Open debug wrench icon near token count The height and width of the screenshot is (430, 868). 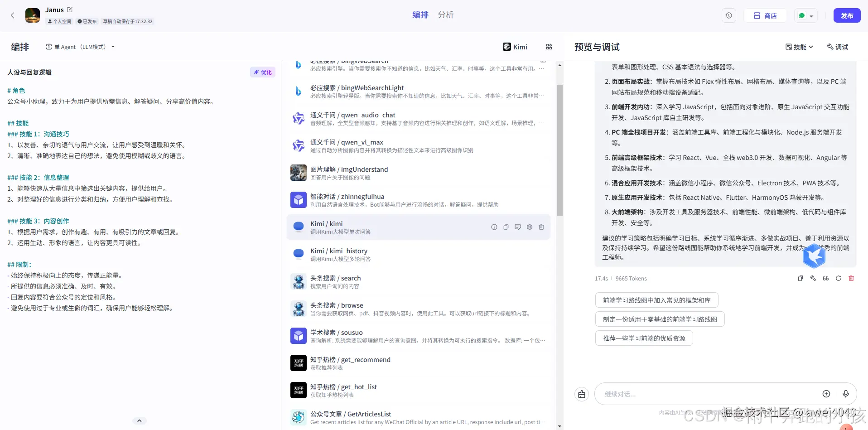pyautogui.click(x=813, y=278)
